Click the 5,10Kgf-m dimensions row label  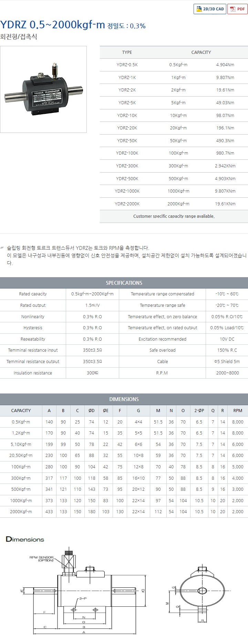click(x=21, y=445)
